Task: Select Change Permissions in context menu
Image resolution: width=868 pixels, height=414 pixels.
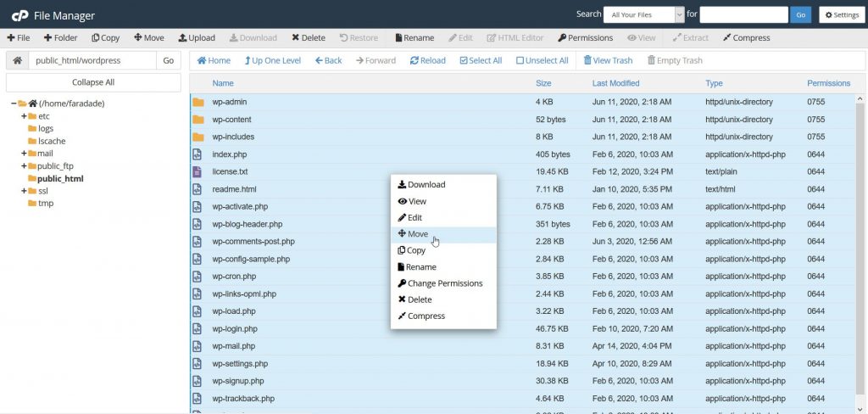Action: pyautogui.click(x=444, y=283)
